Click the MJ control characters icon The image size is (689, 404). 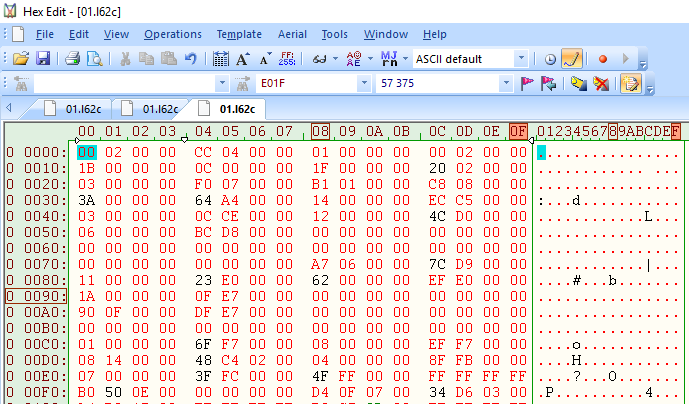tap(389, 58)
